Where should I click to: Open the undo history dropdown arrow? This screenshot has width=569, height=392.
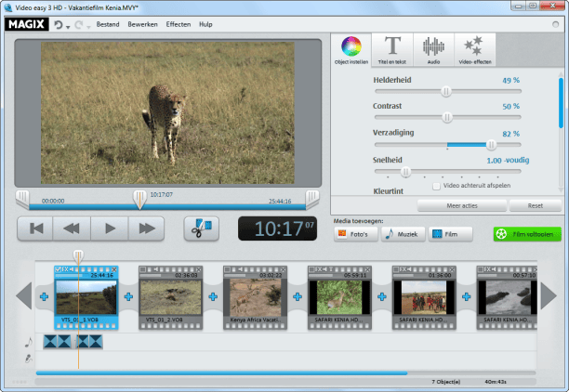coord(68,27)
